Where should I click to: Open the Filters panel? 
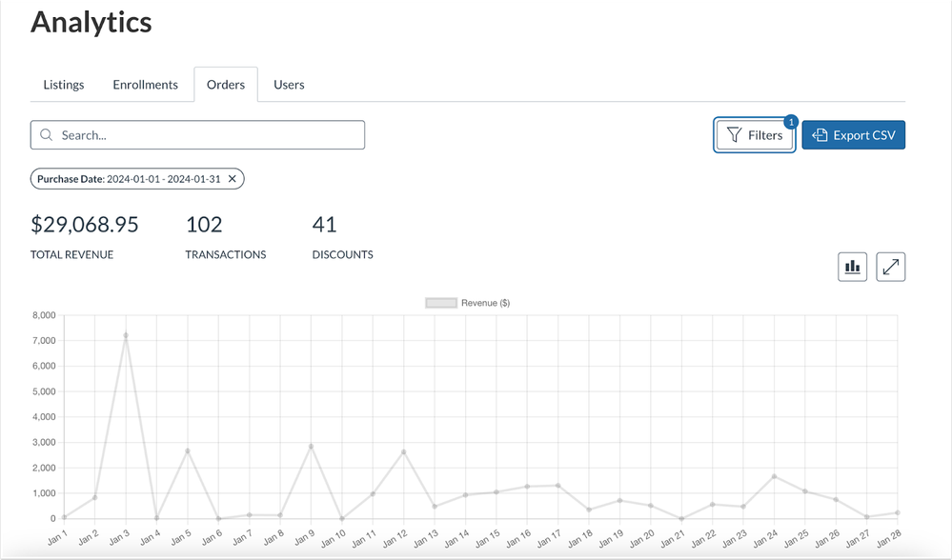(x=755, y=135)
